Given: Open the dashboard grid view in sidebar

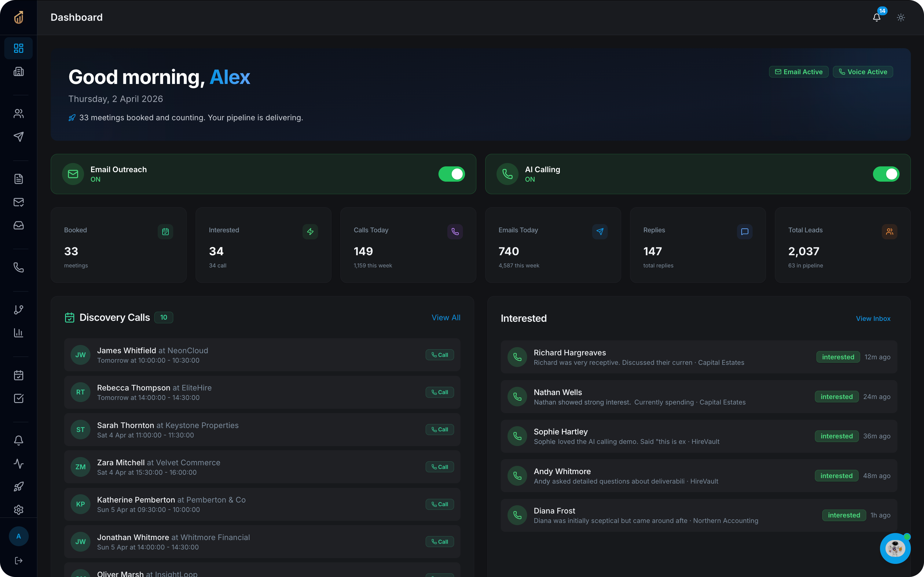Looking at the screenshot, I should click(x=18, y=48).
